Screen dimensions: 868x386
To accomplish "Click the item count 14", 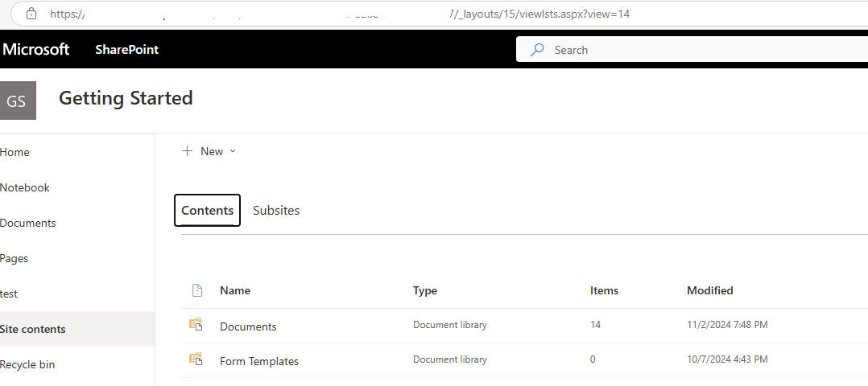I will (595, 325).
